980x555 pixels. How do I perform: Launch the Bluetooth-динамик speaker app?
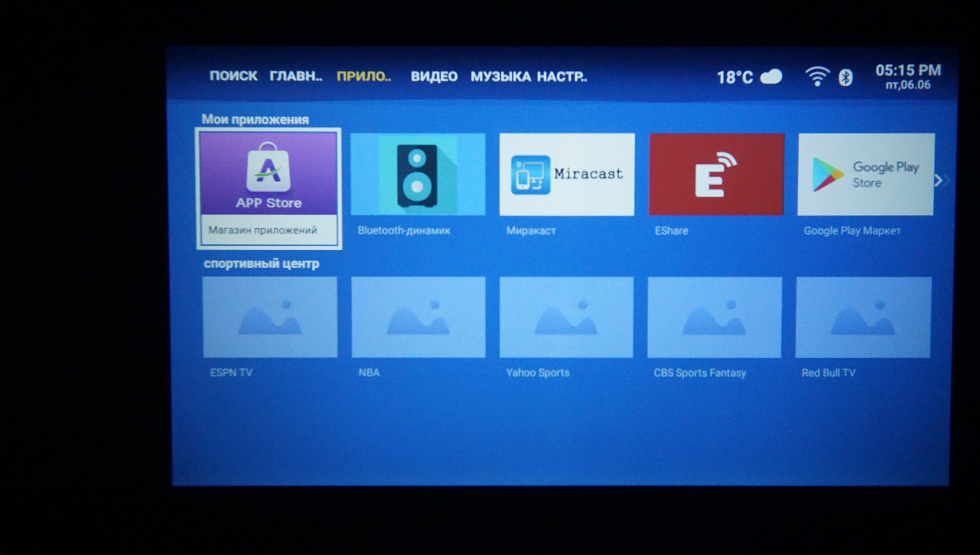point(418,174)
